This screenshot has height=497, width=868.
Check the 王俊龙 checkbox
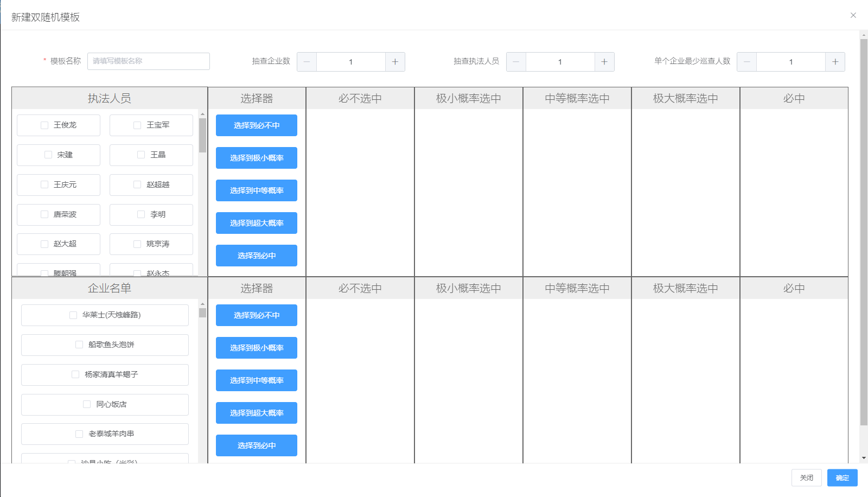(44, 125)
